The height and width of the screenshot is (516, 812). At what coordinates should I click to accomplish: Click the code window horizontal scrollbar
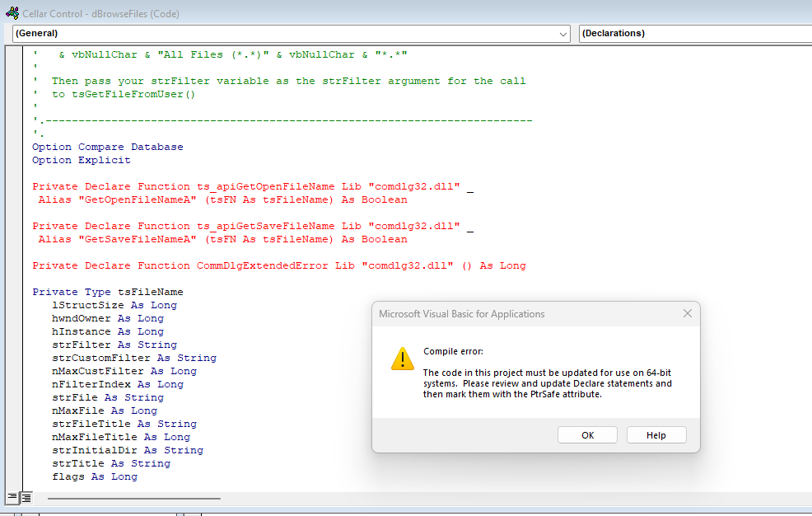(x=134, y=499)
